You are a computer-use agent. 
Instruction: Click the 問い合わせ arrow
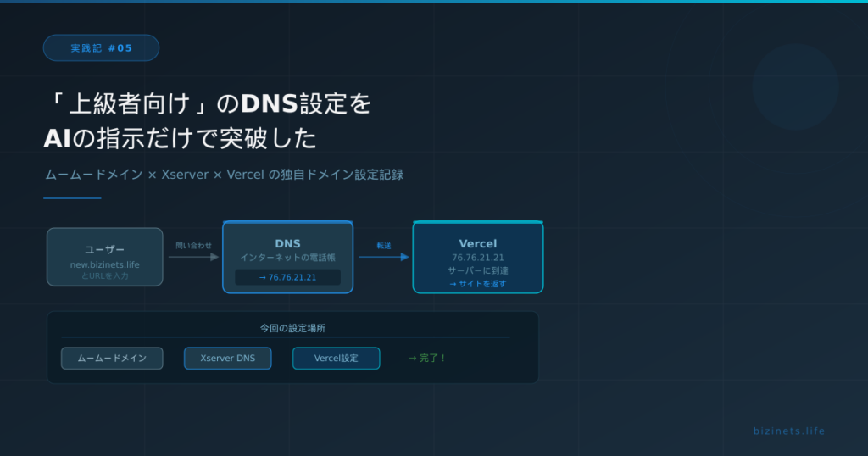tap(193, 257)
